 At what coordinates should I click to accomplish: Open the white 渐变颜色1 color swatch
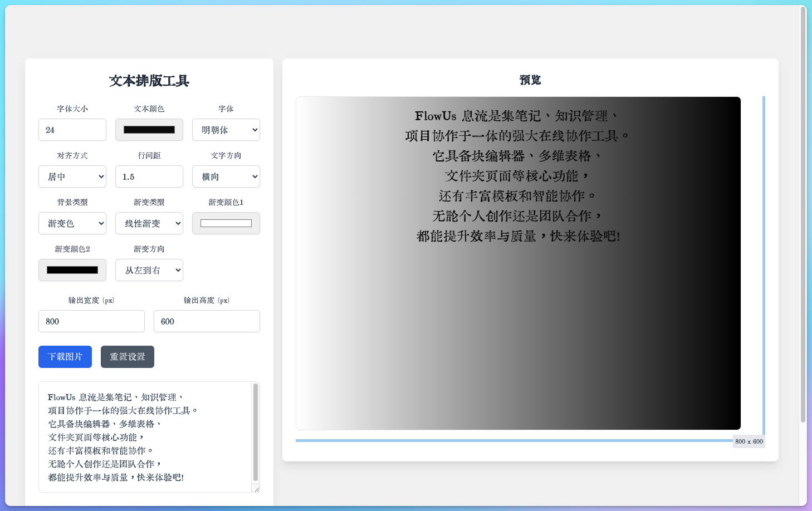coord(226,223)
